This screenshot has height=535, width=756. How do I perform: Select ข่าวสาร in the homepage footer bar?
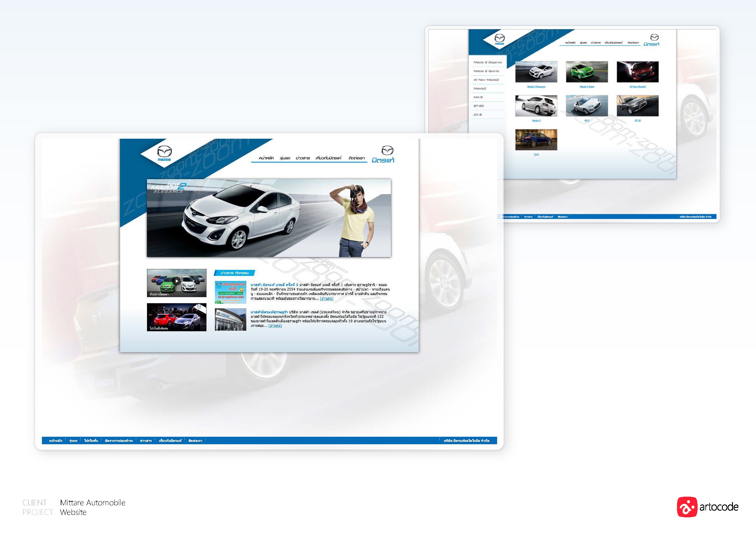click(x=145, y=441)
